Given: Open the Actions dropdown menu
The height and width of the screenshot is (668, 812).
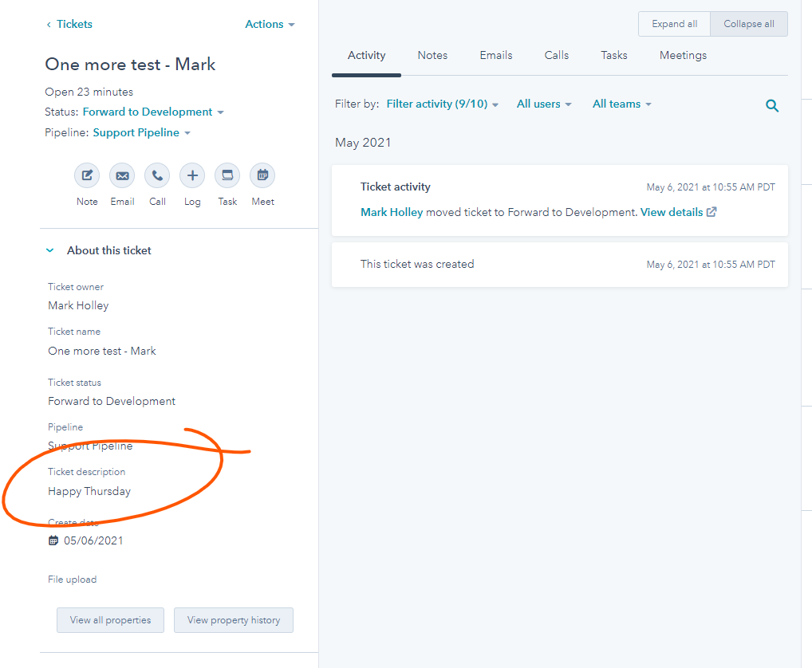Looking at the screenshot, I should click(270, 25).
